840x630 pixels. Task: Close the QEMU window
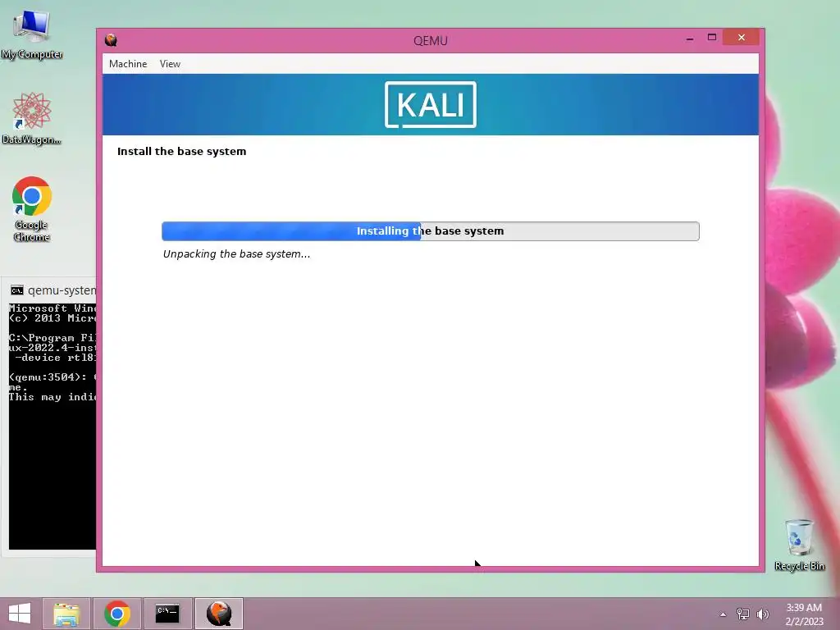[742, 38]
